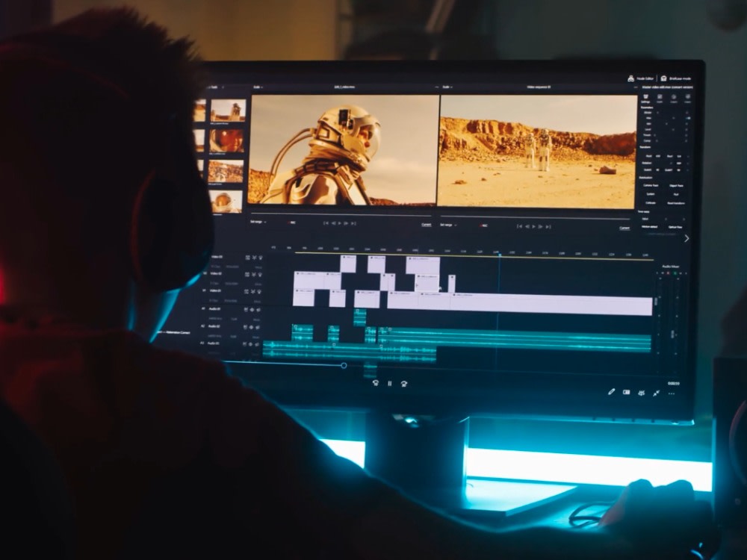Image resolution: width=747 pixels, height=560 pixels.
Task: Play the sequence in the right viewer
Action: (533, 227)
